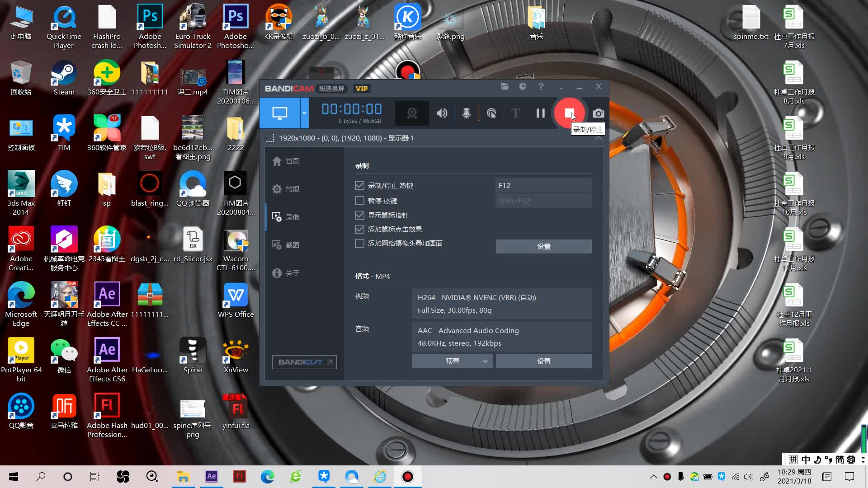
Task: Collapse the recording area info bar chevron
Action: coord(599,138)
